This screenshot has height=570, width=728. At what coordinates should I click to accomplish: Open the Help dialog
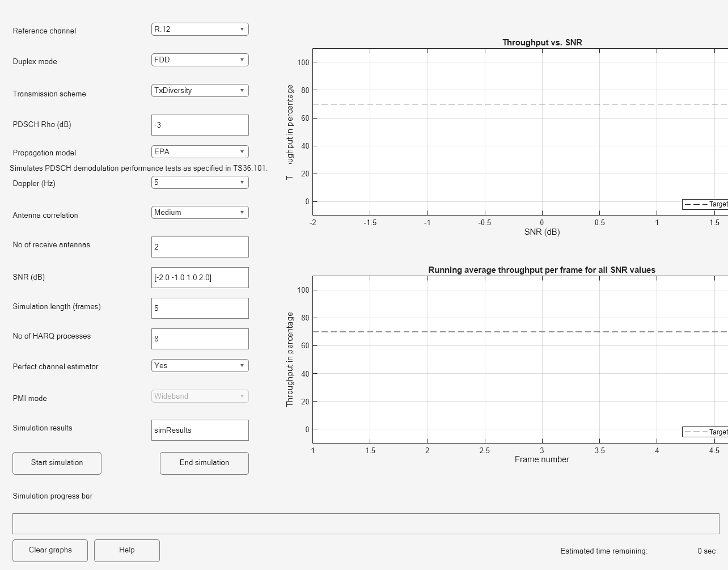pos(126,550)
